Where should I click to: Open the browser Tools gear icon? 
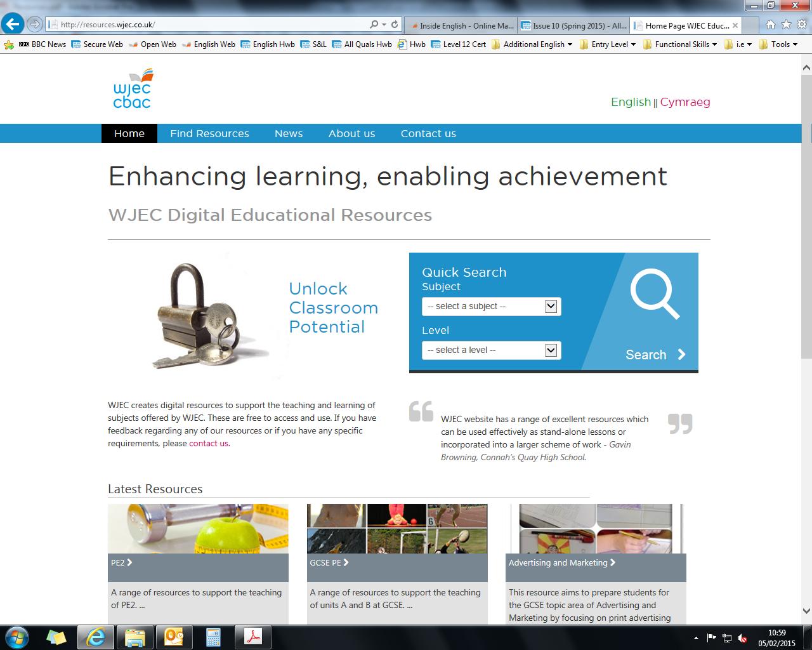point(802,25)
